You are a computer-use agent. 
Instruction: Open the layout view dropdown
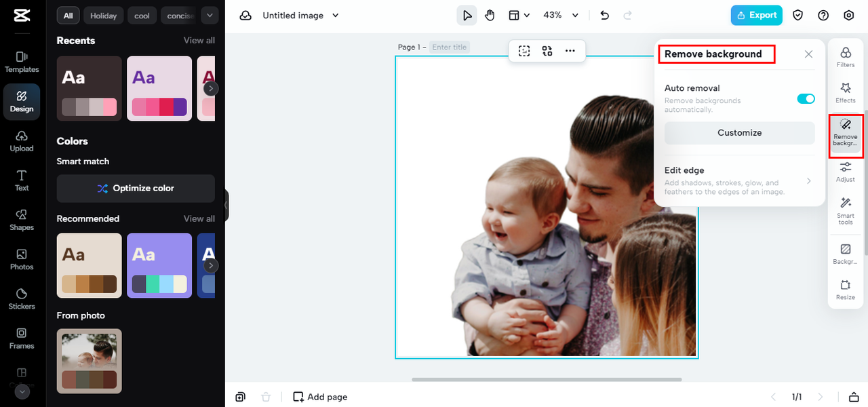pyautogui.click(x=519, y=15)
